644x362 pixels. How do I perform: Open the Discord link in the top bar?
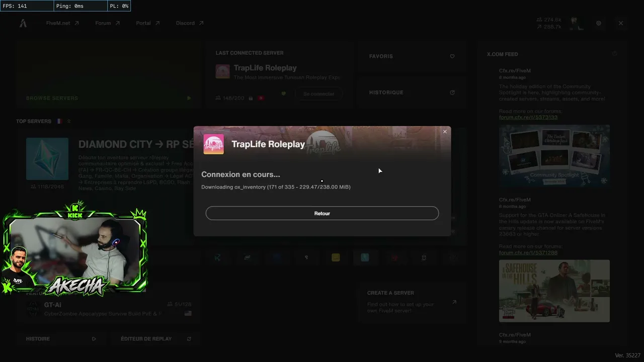[x=190, y=23]
